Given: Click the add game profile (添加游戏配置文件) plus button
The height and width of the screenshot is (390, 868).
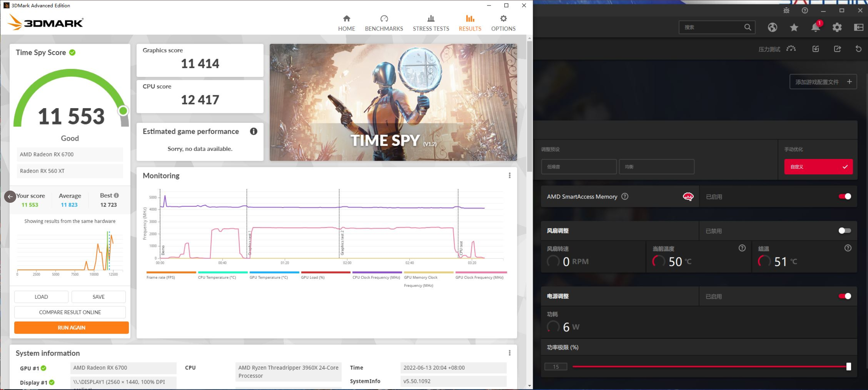Looking at the screenshot, I should (x=849, y=82).
